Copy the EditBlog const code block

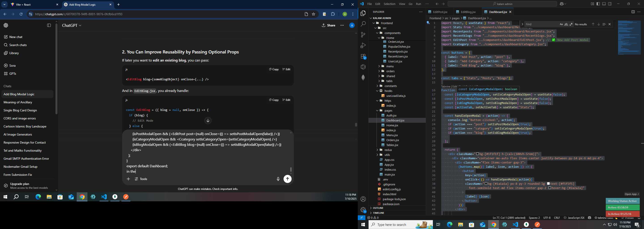coord(274,100)
